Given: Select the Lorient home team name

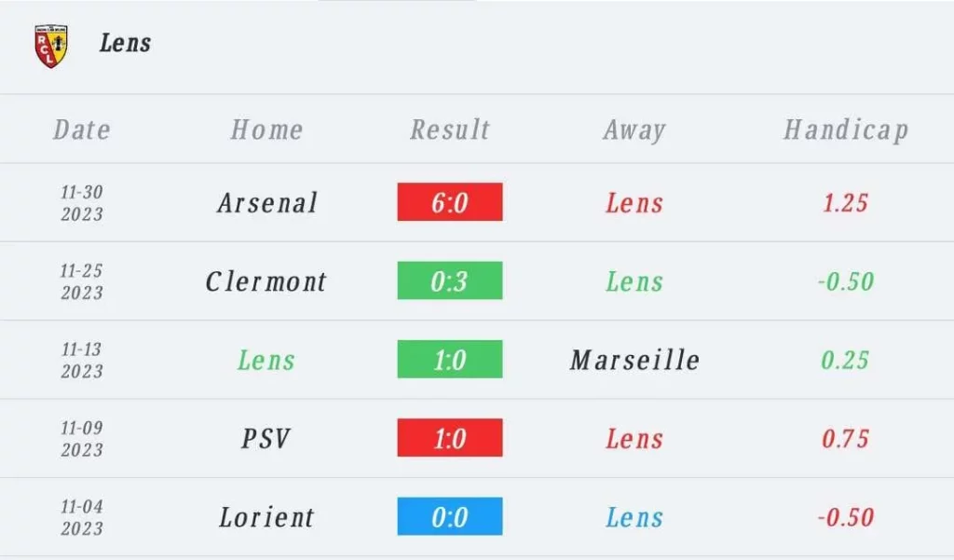Looking at the screenshot, I should [266, 517].
